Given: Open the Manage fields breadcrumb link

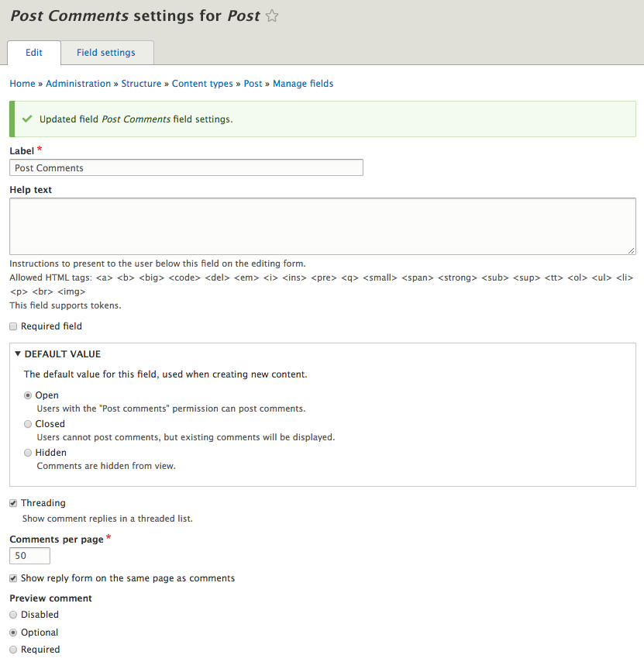Looking at the screenshot, I should coord(303,84).
